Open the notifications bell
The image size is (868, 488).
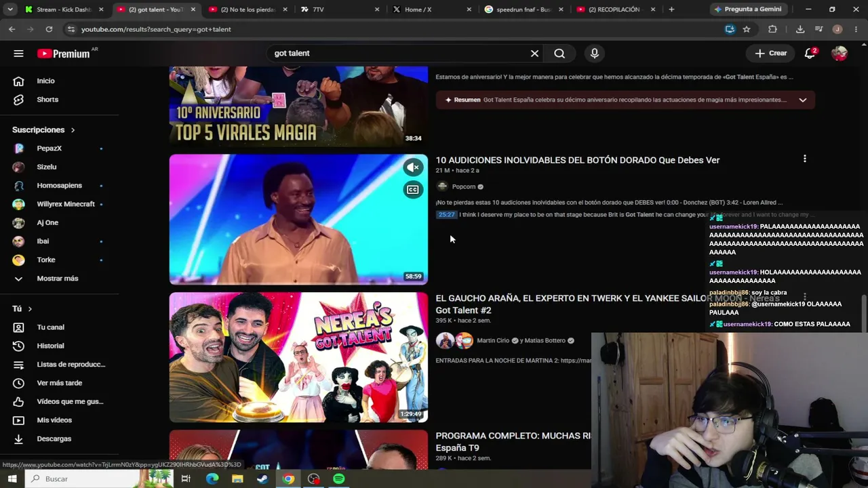810,54
